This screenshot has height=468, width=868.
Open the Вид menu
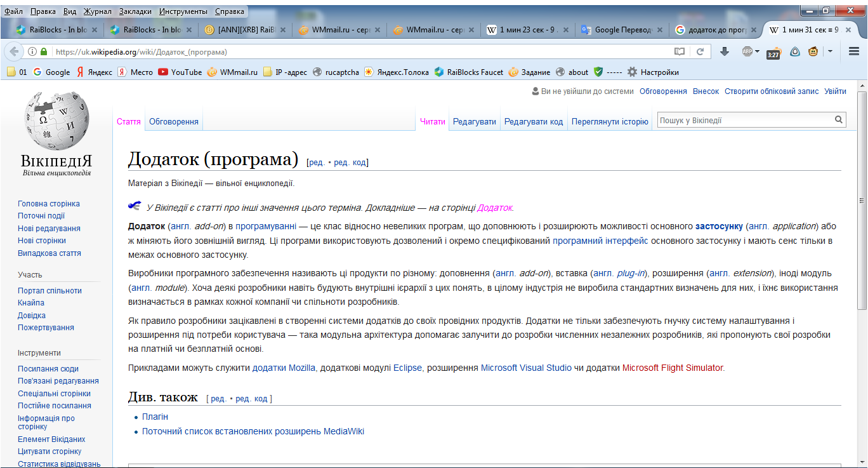tap(70, 11)
